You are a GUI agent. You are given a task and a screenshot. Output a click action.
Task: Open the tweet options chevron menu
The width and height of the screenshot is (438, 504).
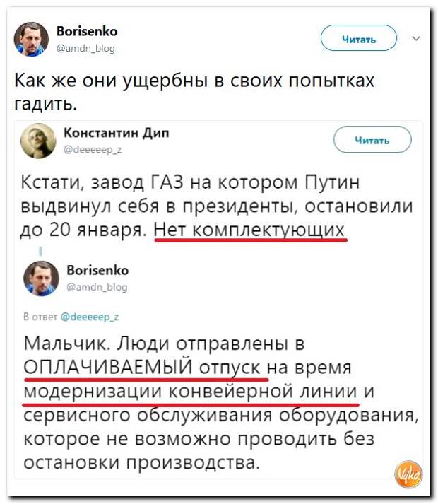pos(416,39)
